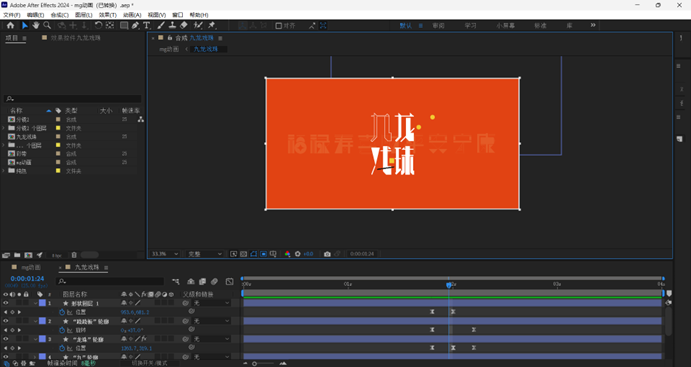Toggle visibility eye of layer 2

point(6,321)
